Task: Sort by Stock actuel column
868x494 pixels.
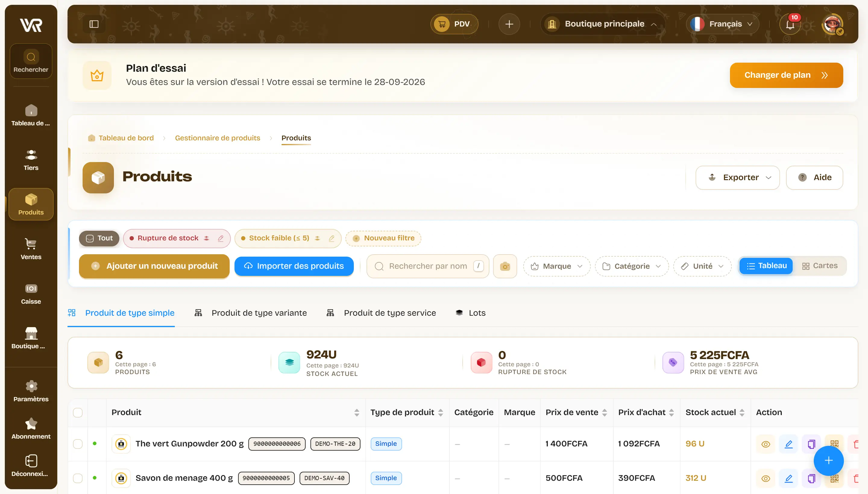Action: coord(742,413)
